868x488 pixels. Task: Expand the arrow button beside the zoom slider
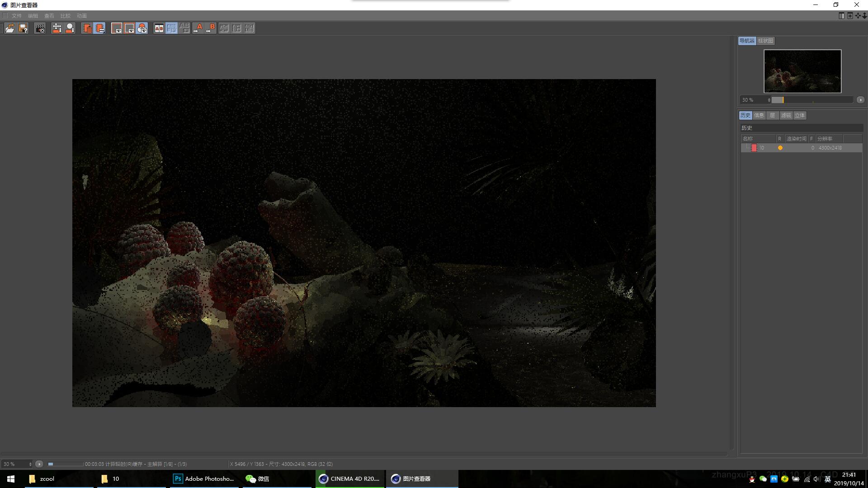tap(860, 100)
